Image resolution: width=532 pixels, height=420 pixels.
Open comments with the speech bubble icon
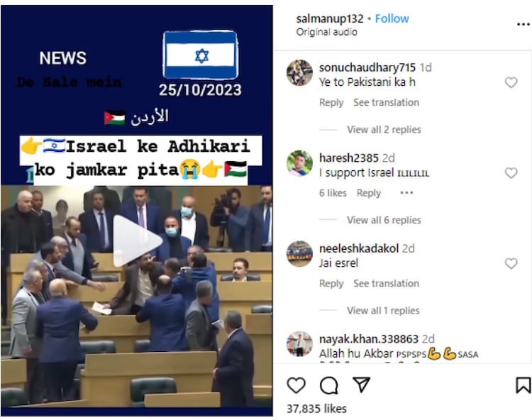(328, 385)
